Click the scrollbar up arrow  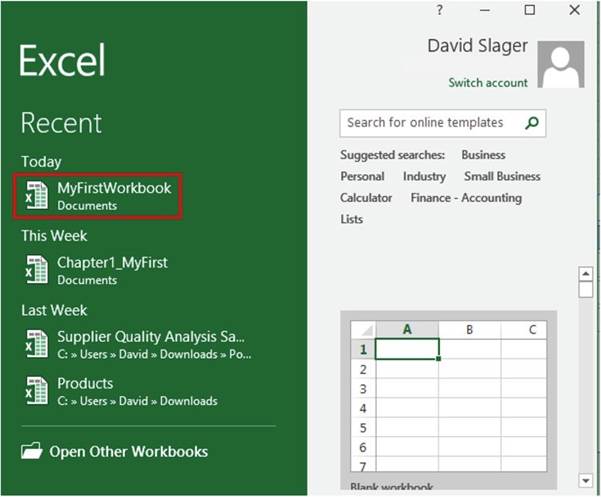click(586, 274)
